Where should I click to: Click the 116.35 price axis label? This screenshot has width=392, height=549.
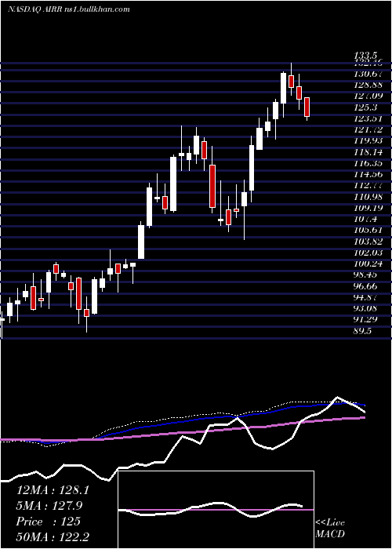[368, 163]
